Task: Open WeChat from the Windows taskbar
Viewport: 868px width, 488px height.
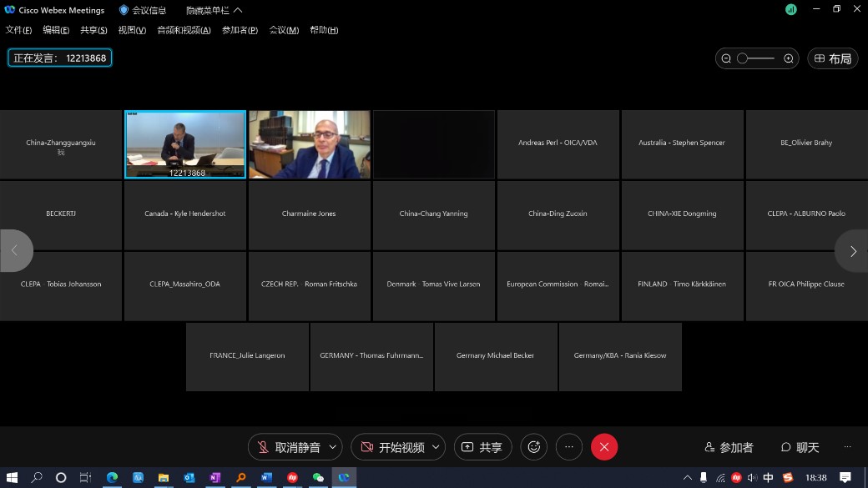Action: click(318, 478)
